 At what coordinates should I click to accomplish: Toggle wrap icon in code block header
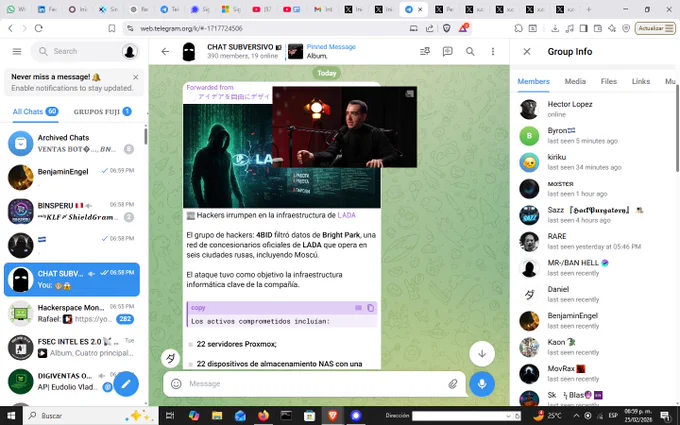coord(358,308)
